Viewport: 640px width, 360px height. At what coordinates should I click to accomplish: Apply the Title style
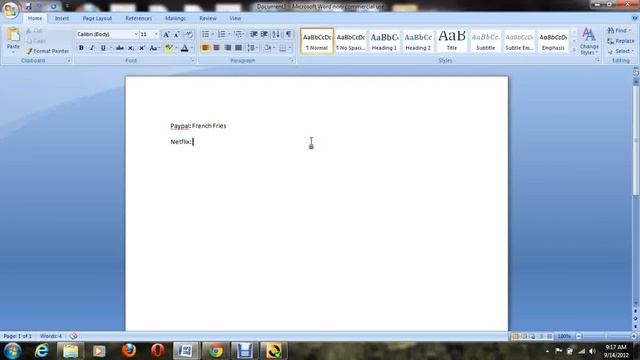pos(451,41)
